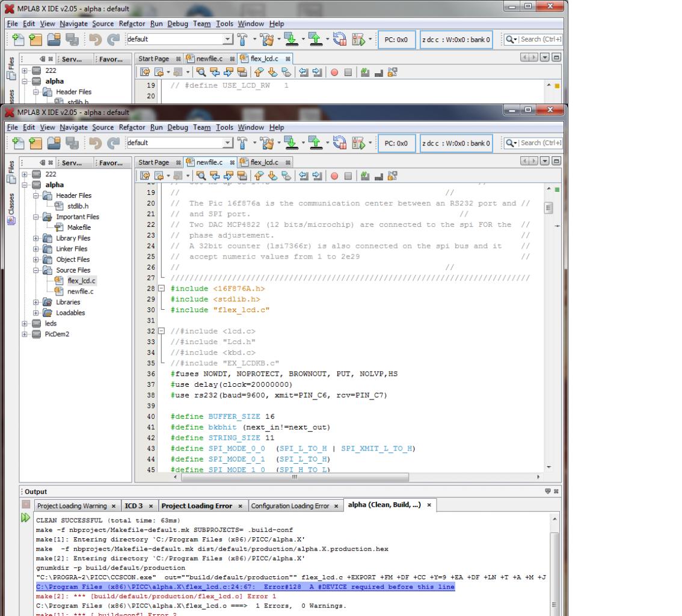
Task: Open Error#128 link in output log
Action: pos(245,587)
